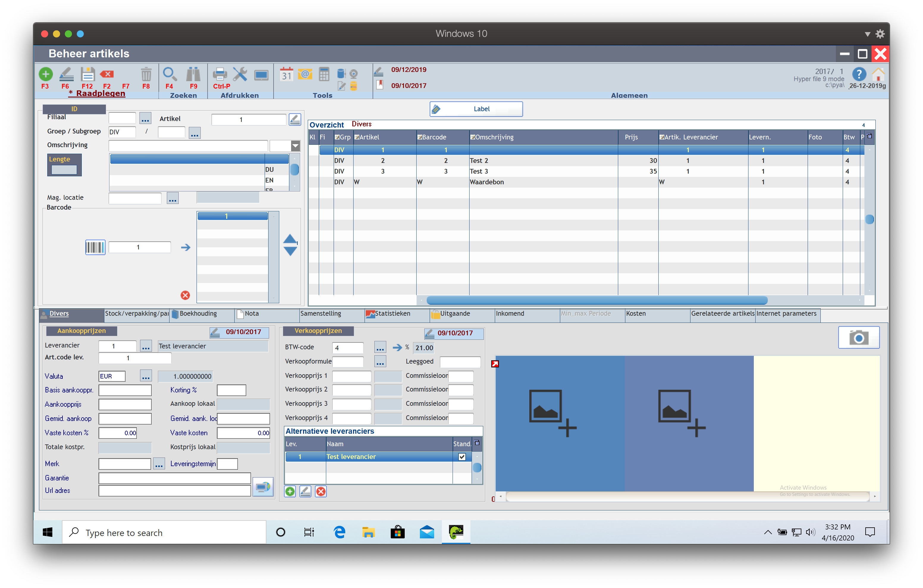Switch to the Boekhouding tab
Viewport: 923px width, 588px height.
click(x=198, y=314)
